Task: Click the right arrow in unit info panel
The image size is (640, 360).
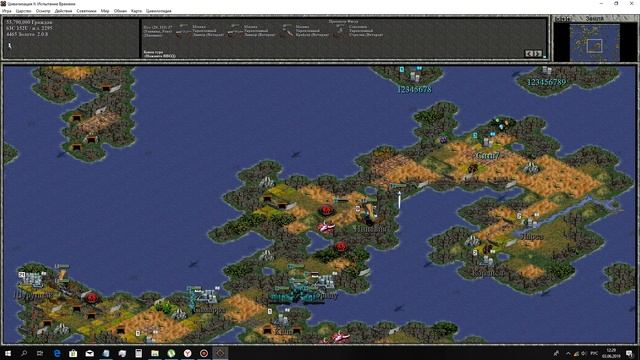Action: (x=538, y=53)
